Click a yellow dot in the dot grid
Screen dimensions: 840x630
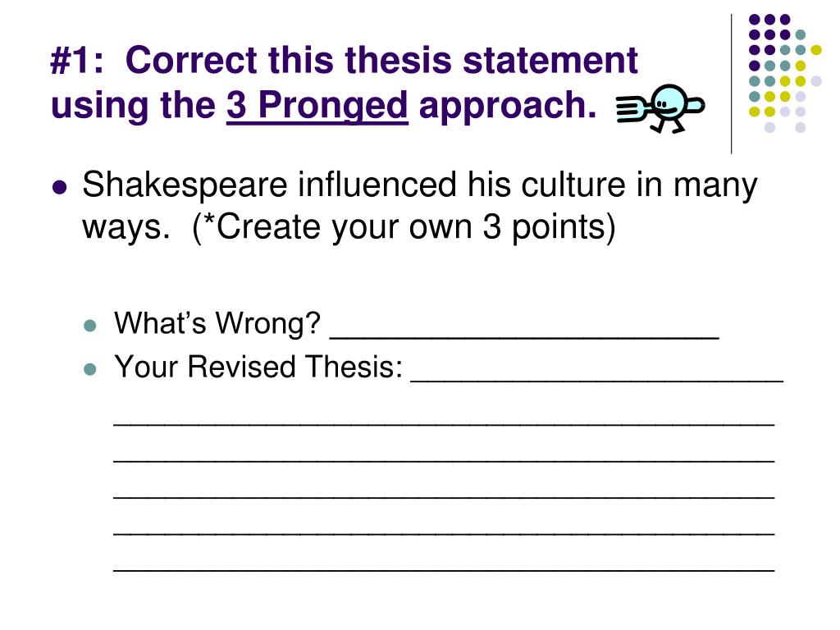tap(816, 50)
